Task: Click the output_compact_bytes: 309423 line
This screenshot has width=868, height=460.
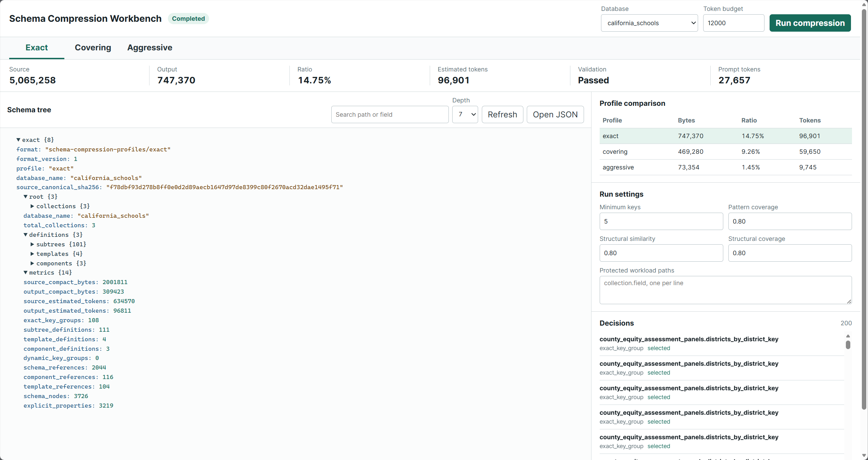Action: click(74, 292)
